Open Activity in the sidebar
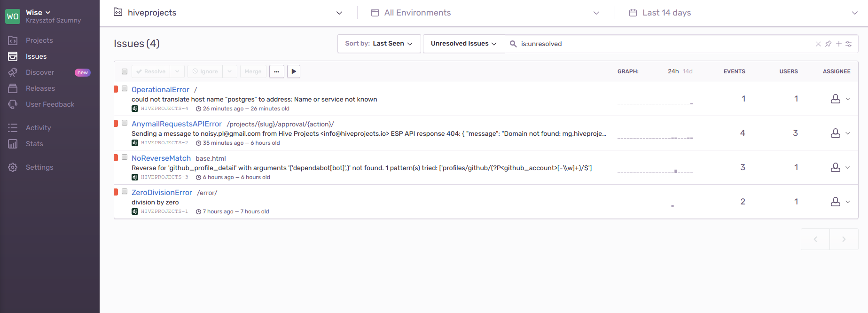868x313 pixels. (39, 128)
